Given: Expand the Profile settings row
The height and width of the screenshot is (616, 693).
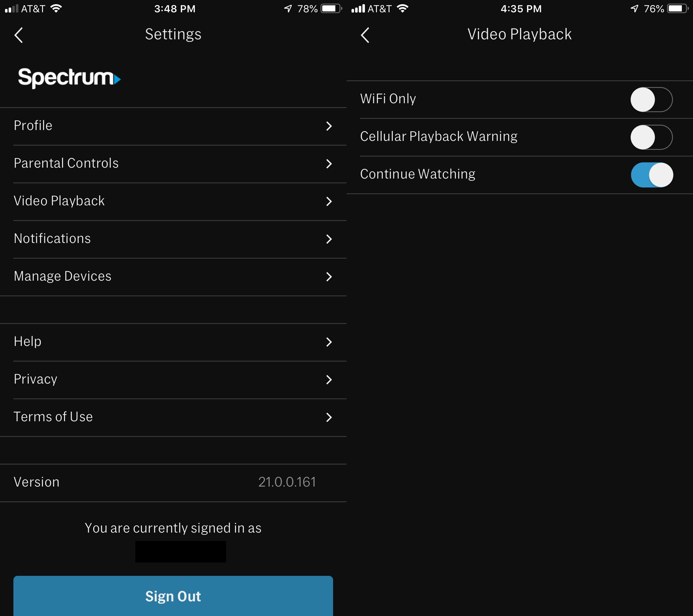Looking at the screenshot, I should click(329, 126).
